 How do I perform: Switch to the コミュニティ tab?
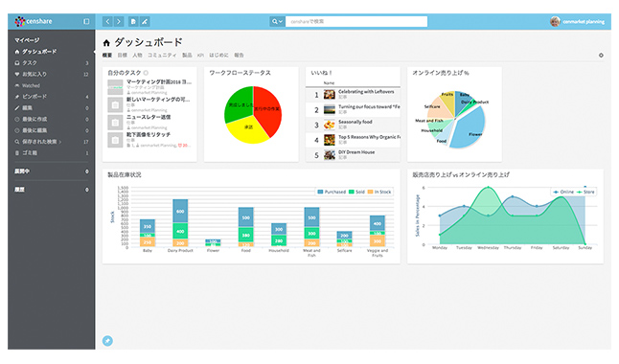tap(162, 56)
